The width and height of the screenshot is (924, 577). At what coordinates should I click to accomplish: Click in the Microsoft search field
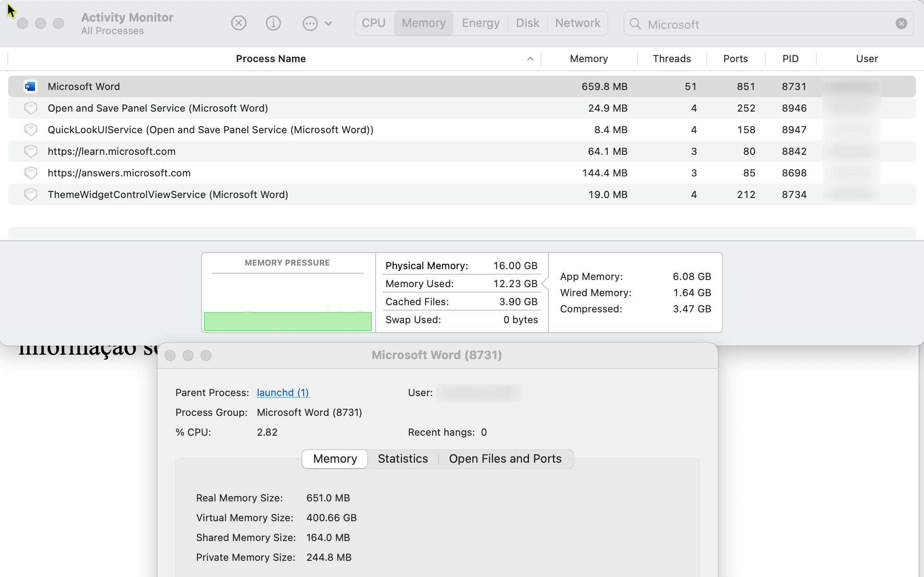(x=765, y=24)
